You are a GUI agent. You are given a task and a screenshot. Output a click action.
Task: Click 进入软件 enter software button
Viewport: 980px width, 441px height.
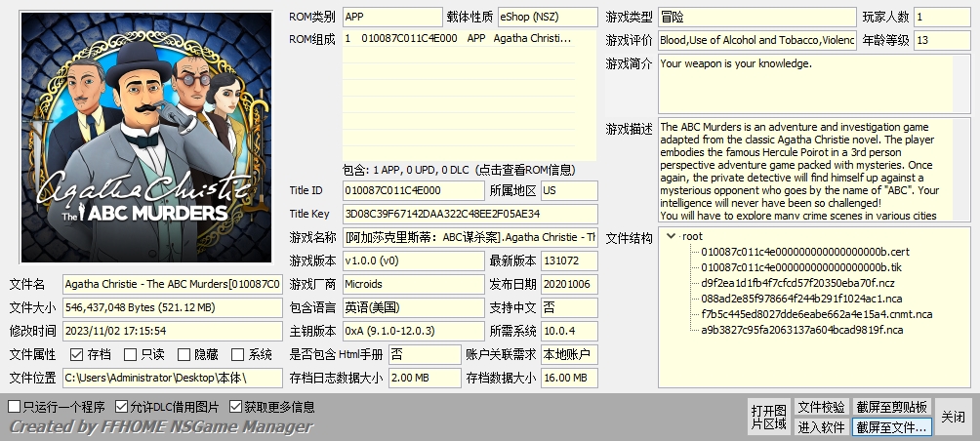coord(821,426)
